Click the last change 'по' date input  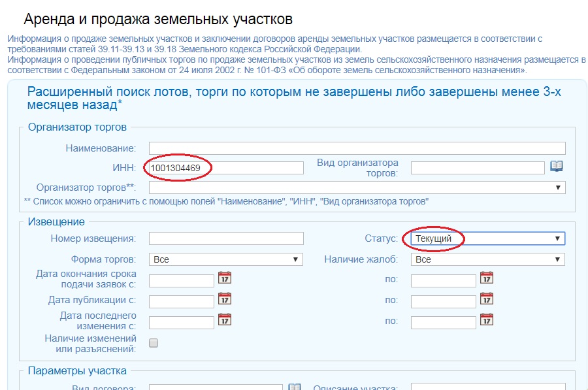pyautogui.click(x=444, y=322)
